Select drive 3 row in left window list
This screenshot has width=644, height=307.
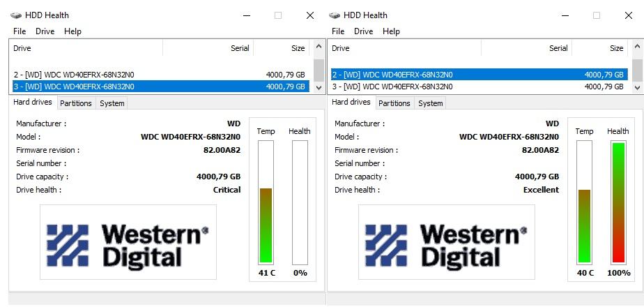(160, 87)
